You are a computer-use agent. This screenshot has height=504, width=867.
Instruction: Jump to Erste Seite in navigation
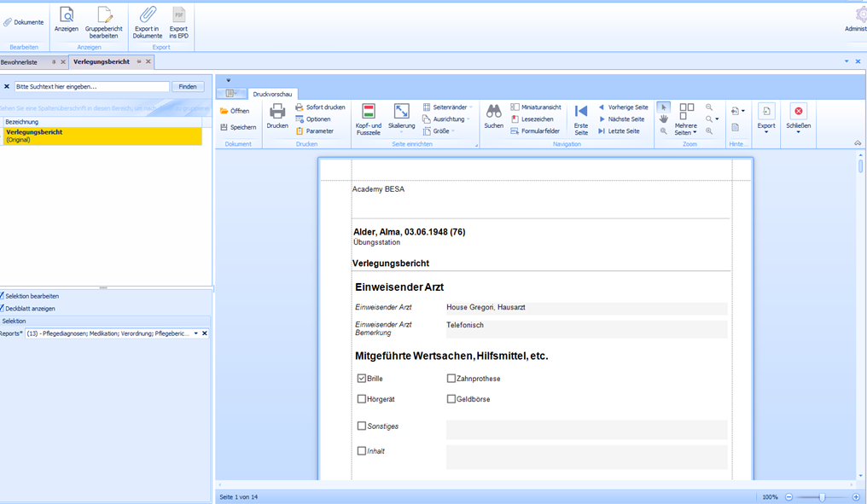(581, 112)
